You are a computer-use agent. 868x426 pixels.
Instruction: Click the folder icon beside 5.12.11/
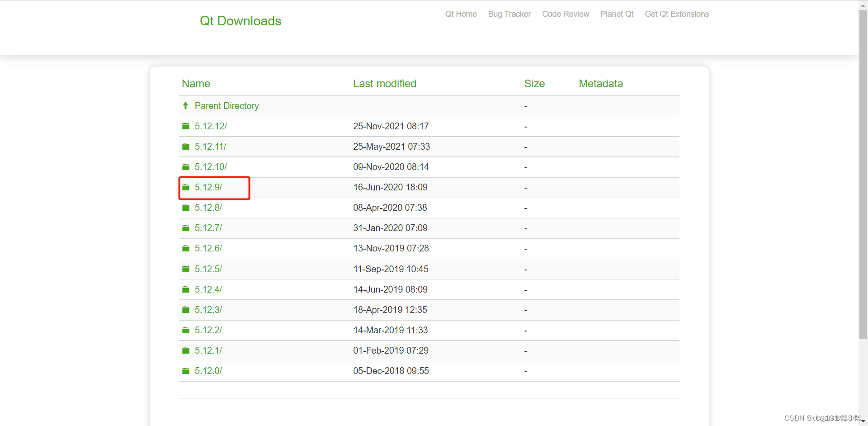coord(186,147)
